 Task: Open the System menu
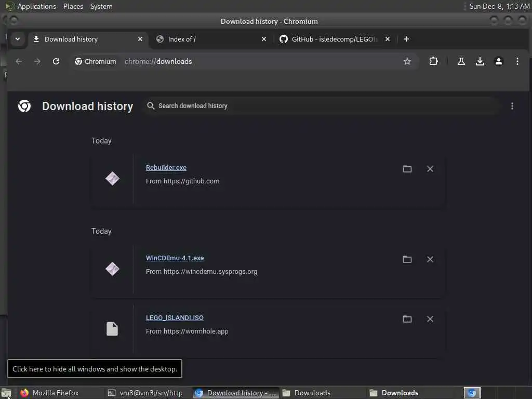pyautogui.click(x=101, y=6)
